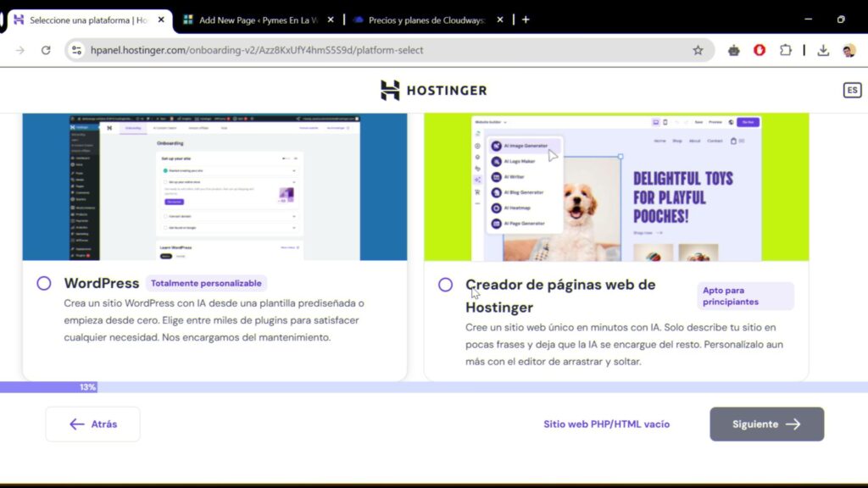
Task: Click the Siguiente button
Action: (766, 424)
